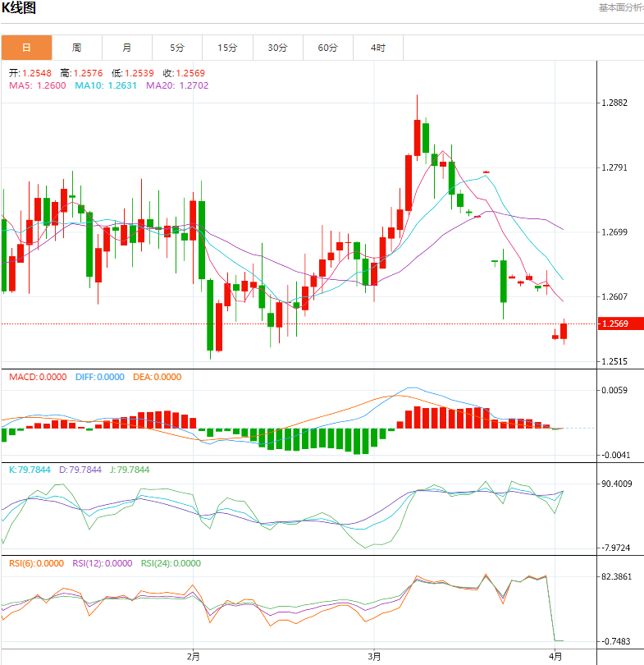Select the 15分 timeframe tab
Image resolution: width=644 pixels, height=665 pixels.
coord(227,48)
